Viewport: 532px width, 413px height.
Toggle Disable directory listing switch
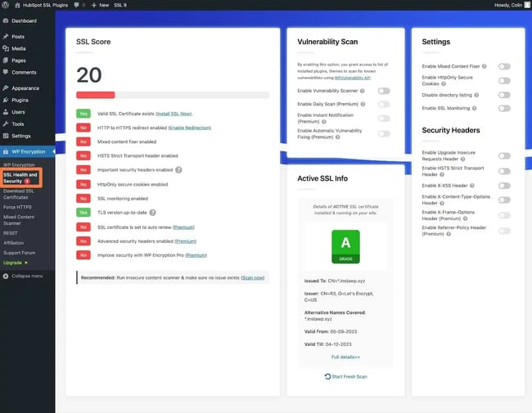coord(504,94)
